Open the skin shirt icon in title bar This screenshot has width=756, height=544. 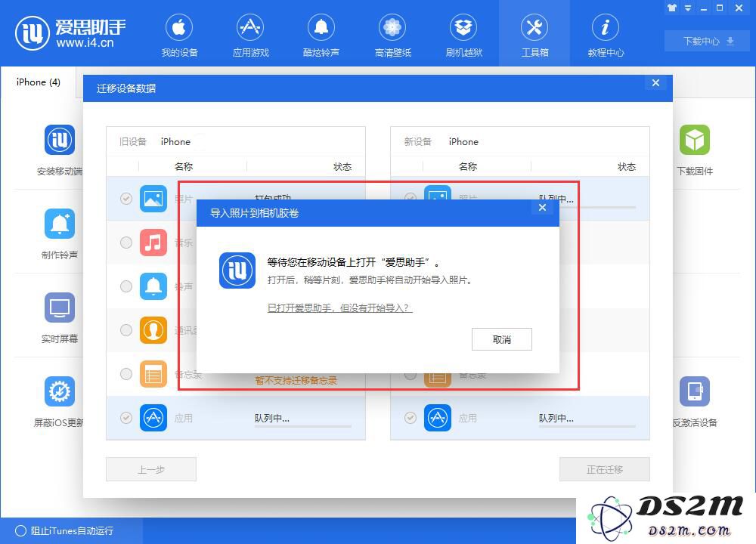pyautogui.click(x=672, y=8)
